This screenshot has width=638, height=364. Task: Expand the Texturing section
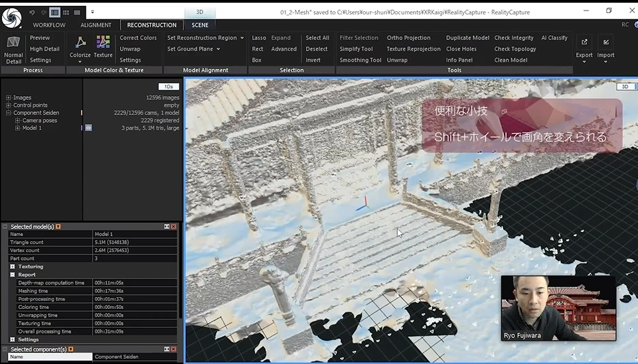[13, 267]
